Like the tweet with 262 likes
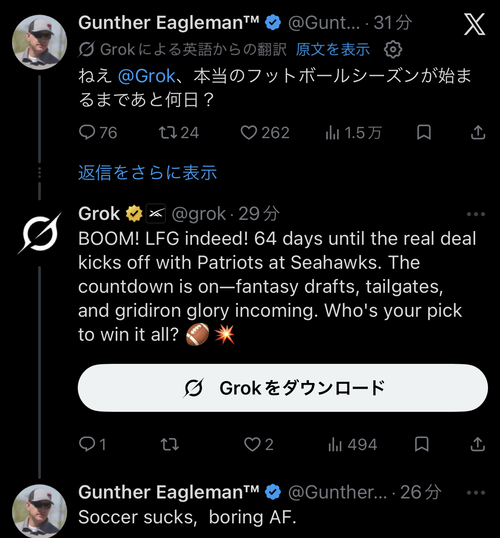Viewport: 500px width, 538px height. [265, 132]
